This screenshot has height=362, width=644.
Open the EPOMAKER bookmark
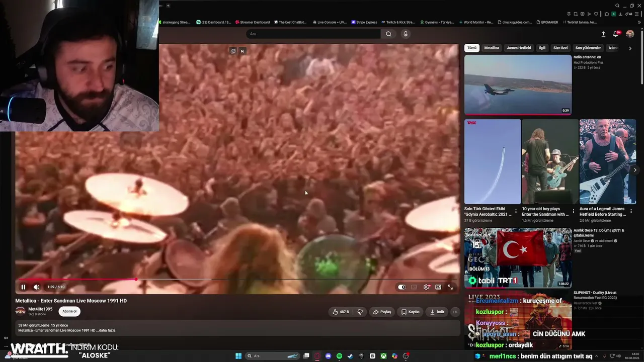pos(548,22)
